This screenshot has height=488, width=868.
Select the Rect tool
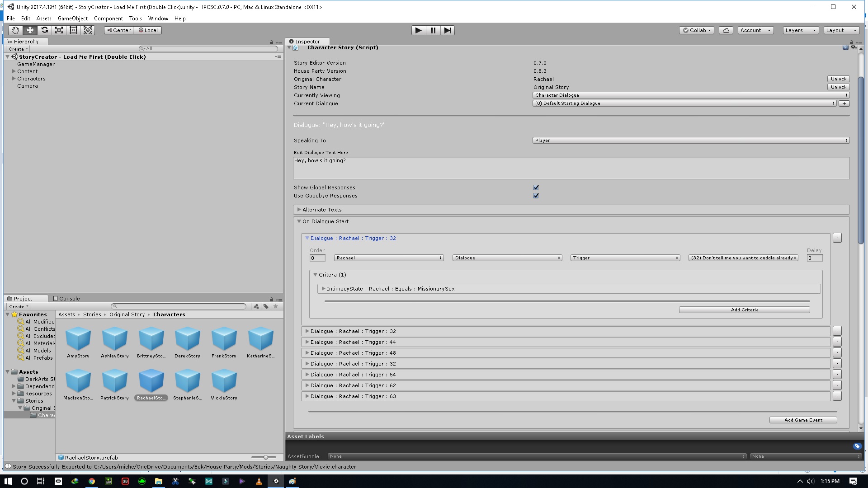(x=73, y=30)
